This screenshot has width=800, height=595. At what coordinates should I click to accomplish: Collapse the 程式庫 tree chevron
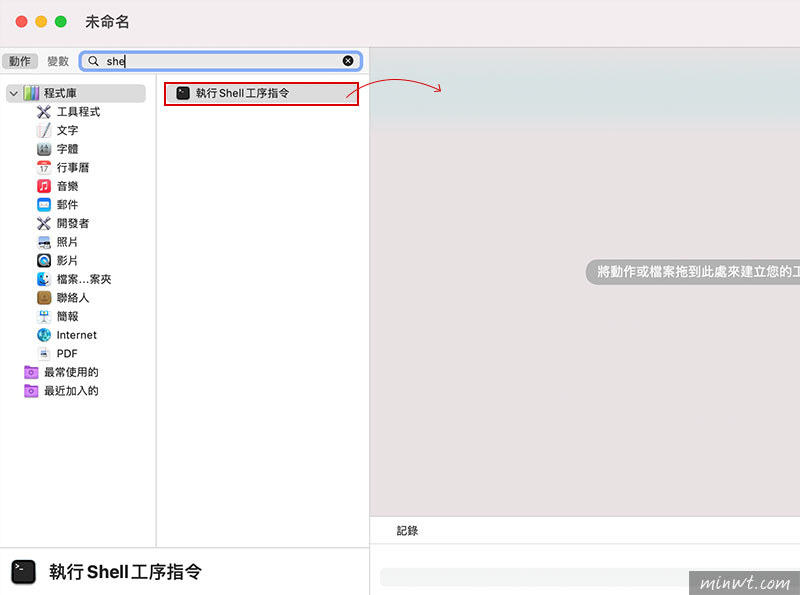coord(14,93)
